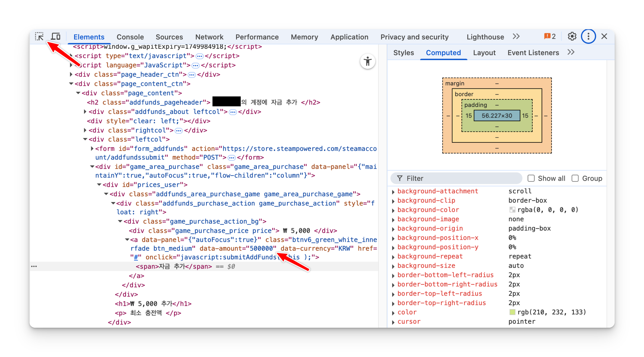
Task: Show more main tabs via double chevron
Action: pyautogui.click(x=516, y=37)
